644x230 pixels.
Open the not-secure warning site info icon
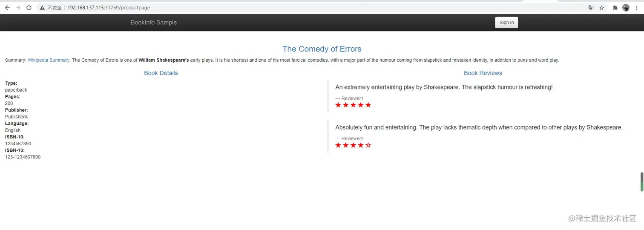[42, 8]
